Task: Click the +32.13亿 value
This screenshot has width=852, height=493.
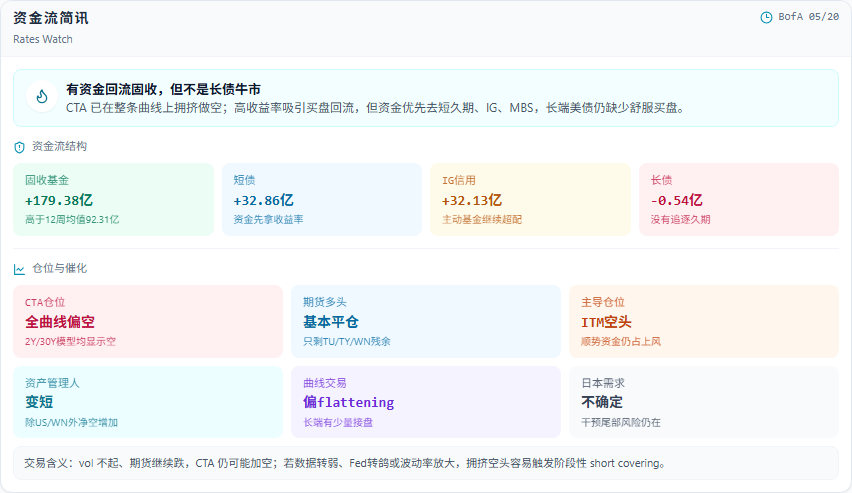Action: point(472,201)
